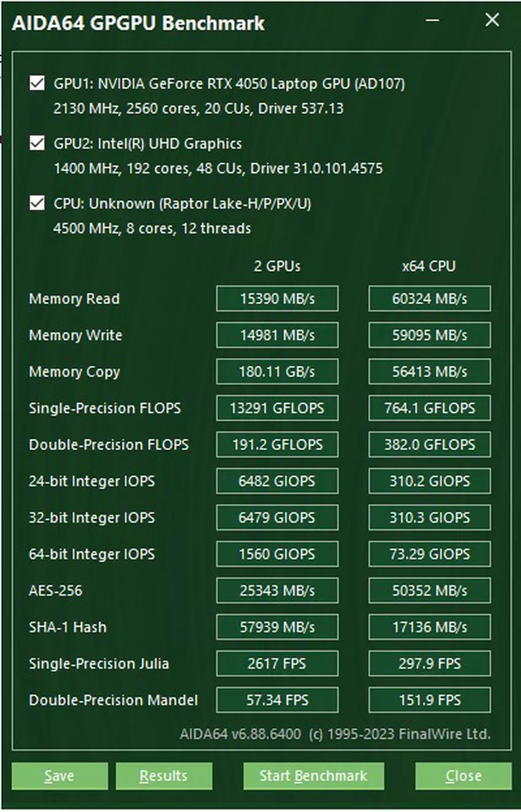Click the GPU SHA-1 Hash 57939 MB/s result
The image size is (521, 812).
pyautogui.click(x=277, y=627)
